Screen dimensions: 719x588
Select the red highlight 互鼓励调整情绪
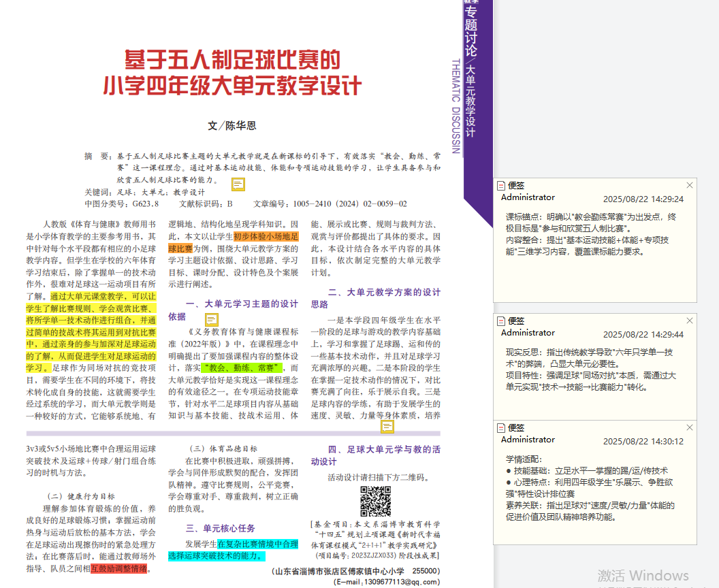coord(119,569)
